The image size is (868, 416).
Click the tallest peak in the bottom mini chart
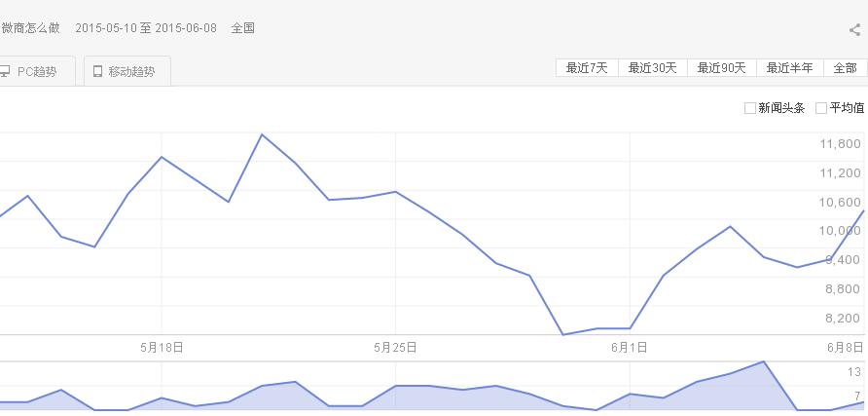coord(765,361)
